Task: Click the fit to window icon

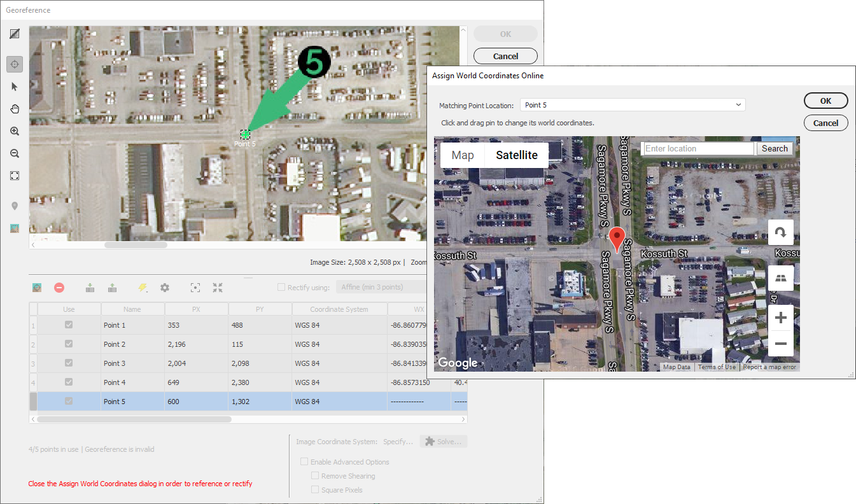Action: (15, 176)
